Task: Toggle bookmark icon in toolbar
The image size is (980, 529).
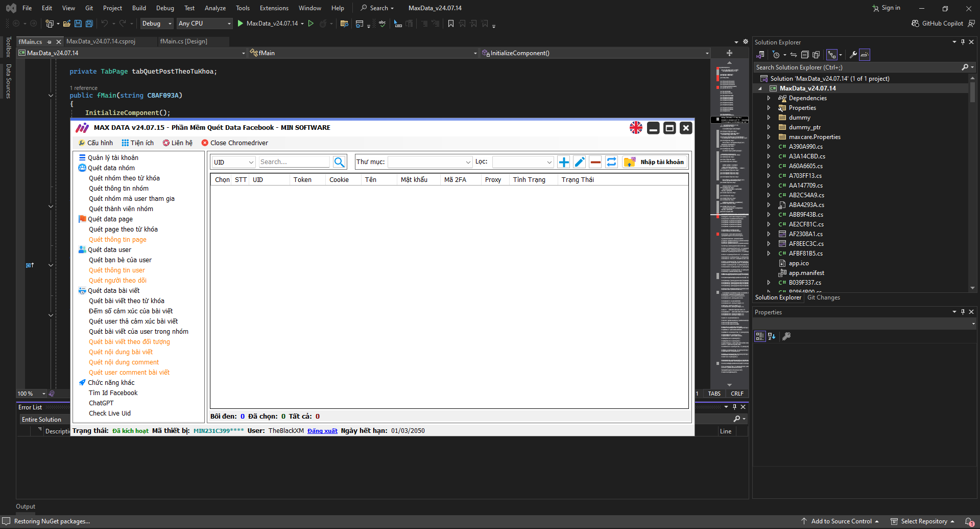Action: pos(451,24)
